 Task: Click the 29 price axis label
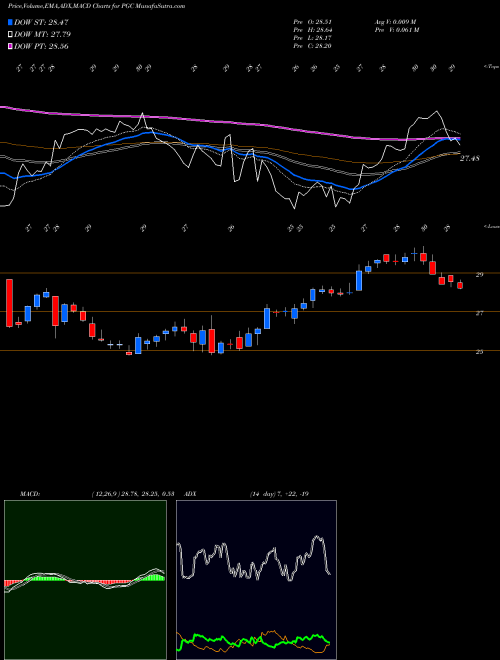tap(479, 274)
